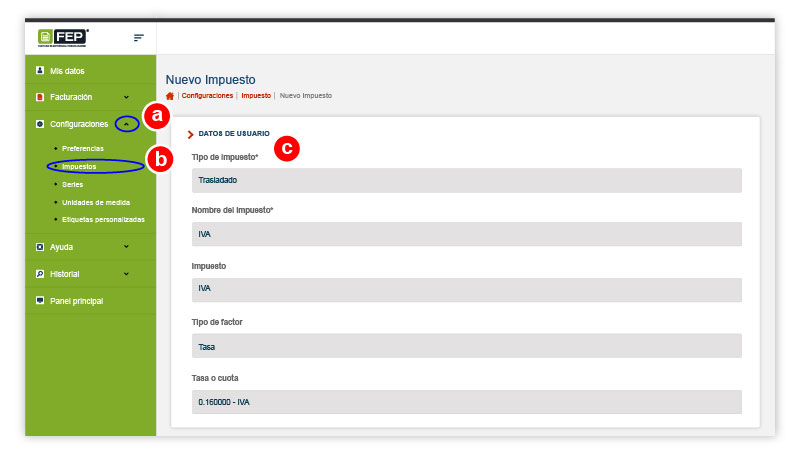The width and height of the screenshot is (800, 450).
Task: Expand the Historial menu chevron
Action: 127,274
